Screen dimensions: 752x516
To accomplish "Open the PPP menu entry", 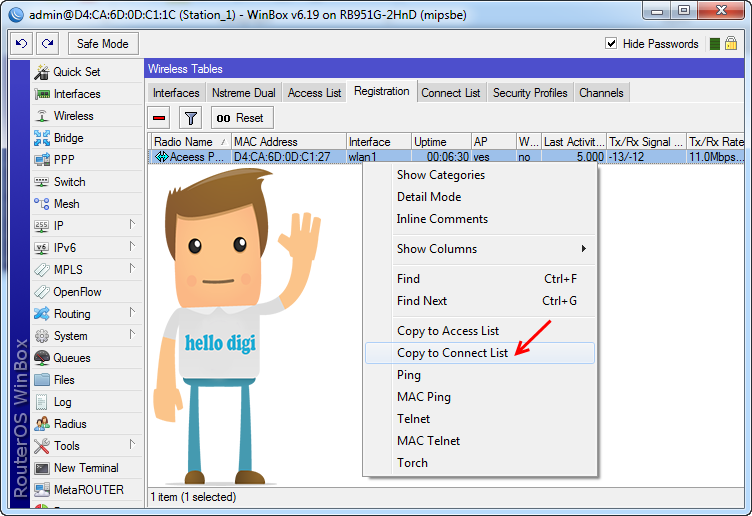I will tap(88, 160).
